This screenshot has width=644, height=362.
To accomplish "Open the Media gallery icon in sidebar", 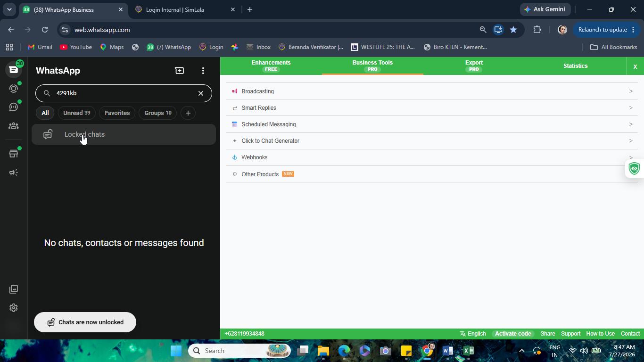I will [x=13, y=289].
